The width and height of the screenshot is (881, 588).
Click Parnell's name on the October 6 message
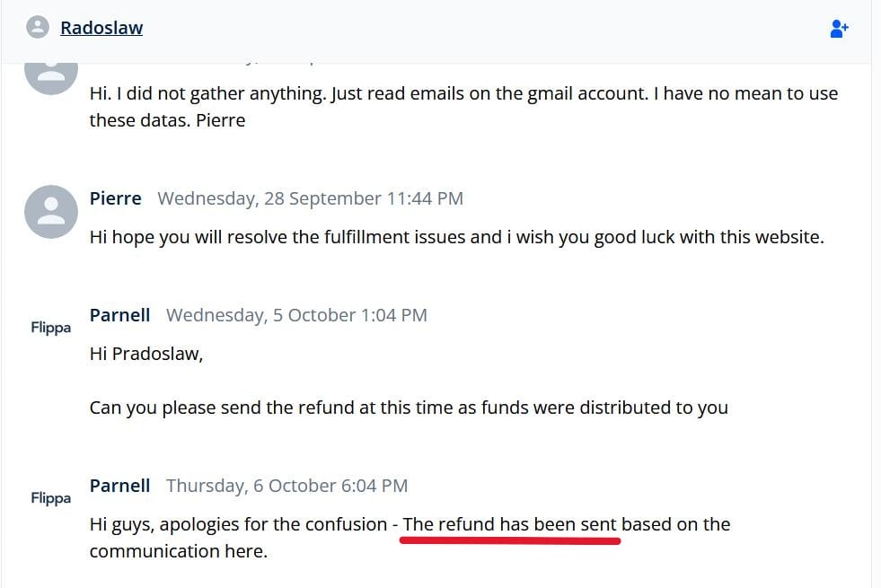(x=119, y=485)
